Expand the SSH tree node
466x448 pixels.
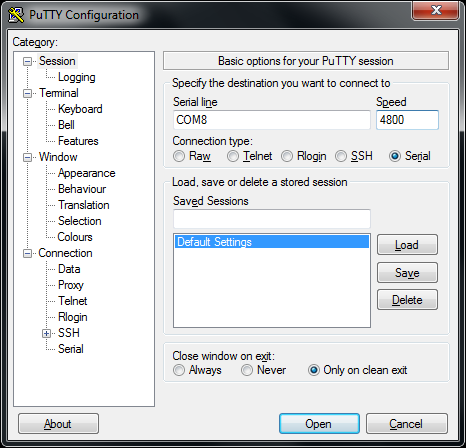click(x=46, y=333)
